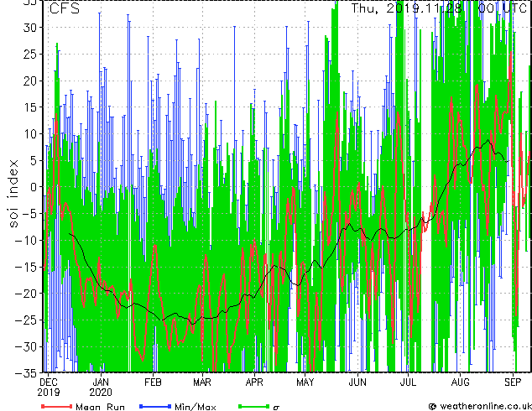Click the y-axis value -35
The image size is (532, 411).
25,373
